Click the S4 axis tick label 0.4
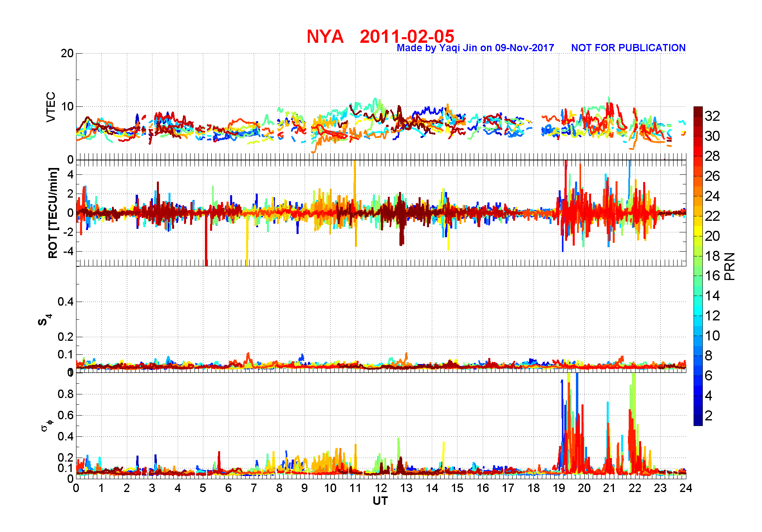Image resolution: width=762 pixels, height=532 pixels. (x=66, y=302)
